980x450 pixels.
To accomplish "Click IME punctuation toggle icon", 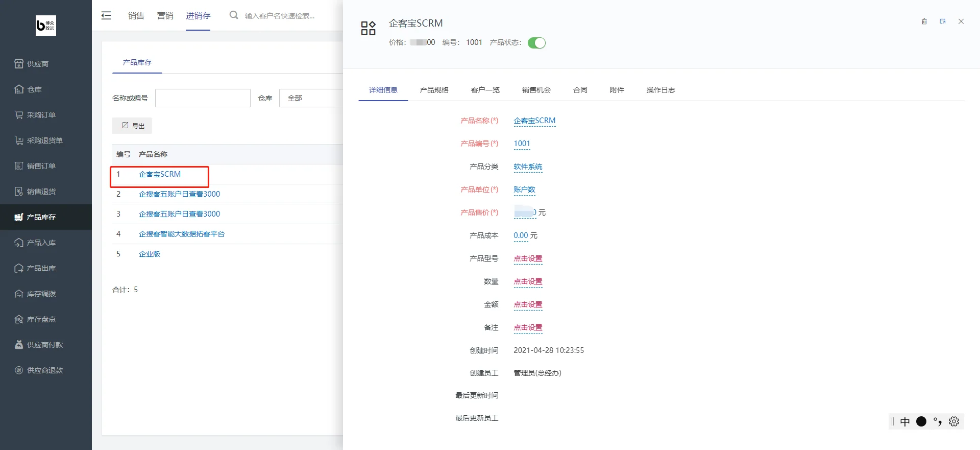I will [x=938, y=421].
